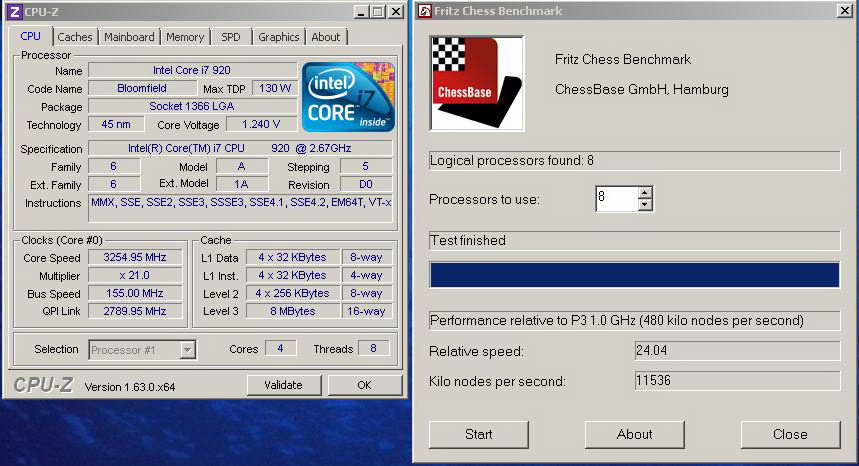Click the Logical processors found: 8 field
859x466 pixels.
(634, 160)
